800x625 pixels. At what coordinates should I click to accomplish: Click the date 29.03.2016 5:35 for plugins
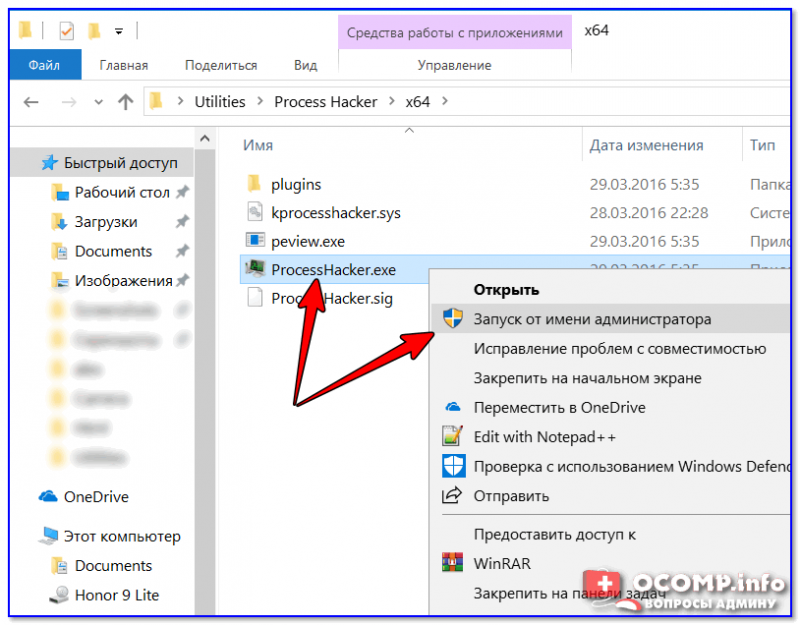click(x=644, y=184)
